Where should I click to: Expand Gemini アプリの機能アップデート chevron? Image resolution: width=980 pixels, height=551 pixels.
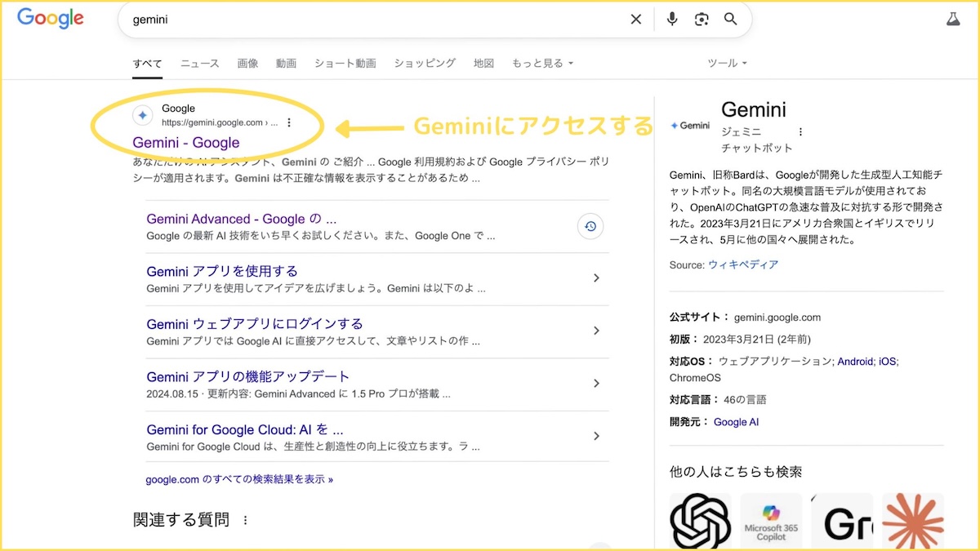pyautogui.click(x=596, y=384)
